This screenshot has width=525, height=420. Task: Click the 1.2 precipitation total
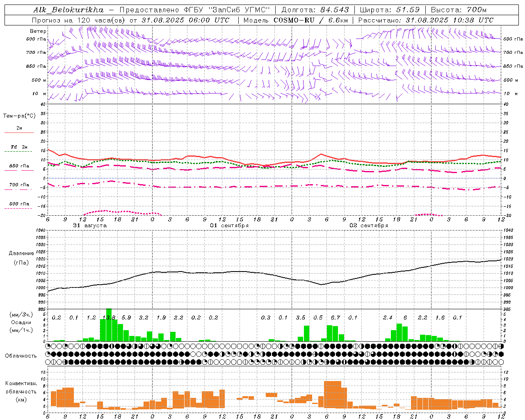coord(91,317)
